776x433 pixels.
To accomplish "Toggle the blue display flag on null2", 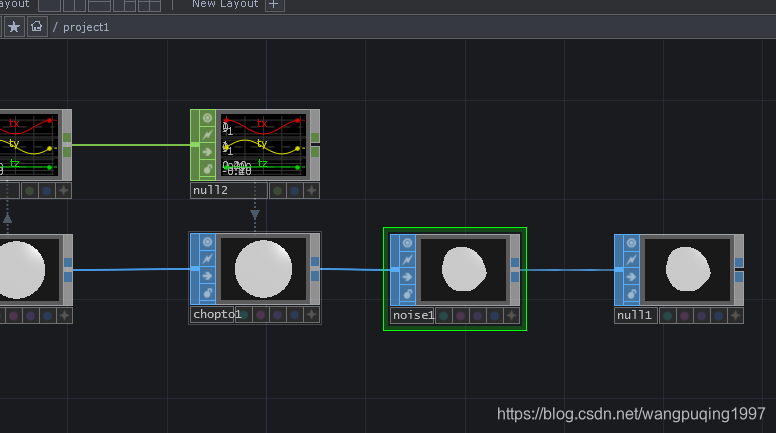I will click(x=294, y=191).
